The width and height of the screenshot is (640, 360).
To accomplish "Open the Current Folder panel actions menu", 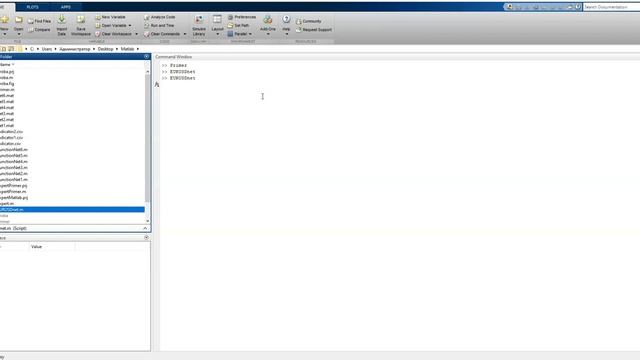I will point(147,57).
